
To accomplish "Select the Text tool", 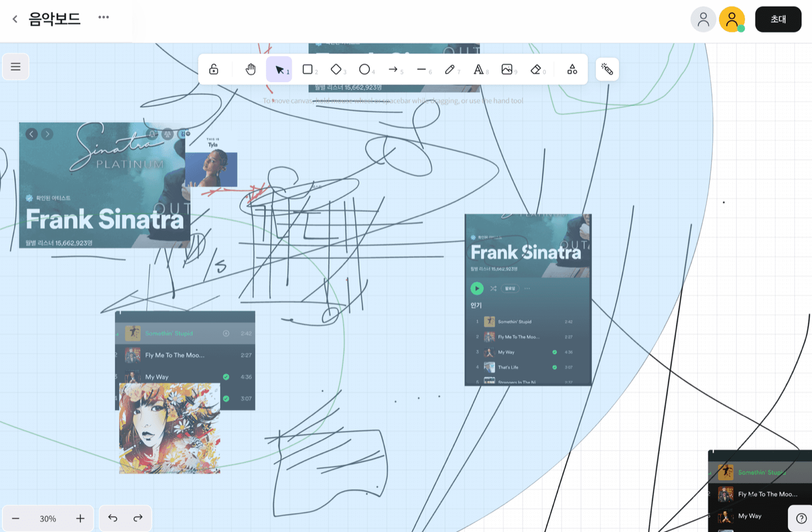I will click(478, 69).
